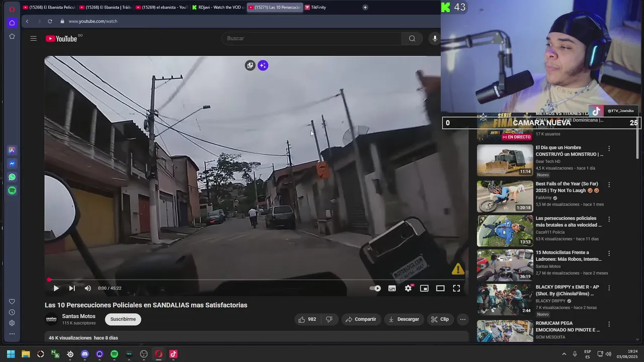644x362 pixels.
Task: Click Santas Motos channel avatar
Action: (51, 319)
